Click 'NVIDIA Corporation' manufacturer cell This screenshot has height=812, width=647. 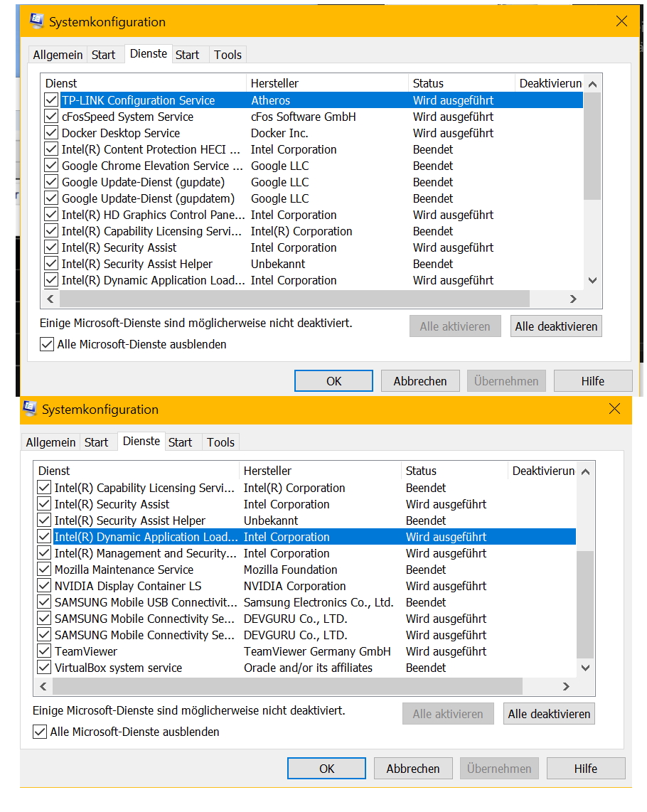(295, 586)
